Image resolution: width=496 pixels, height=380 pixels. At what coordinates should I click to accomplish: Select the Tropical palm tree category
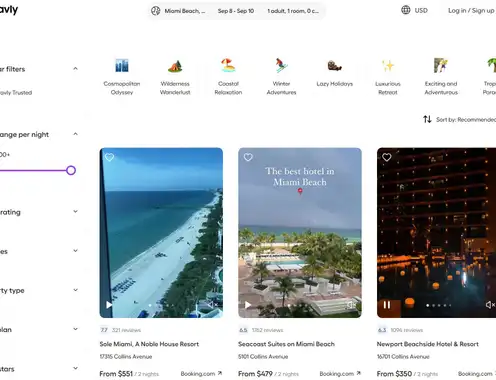click(x=491, y=65)
